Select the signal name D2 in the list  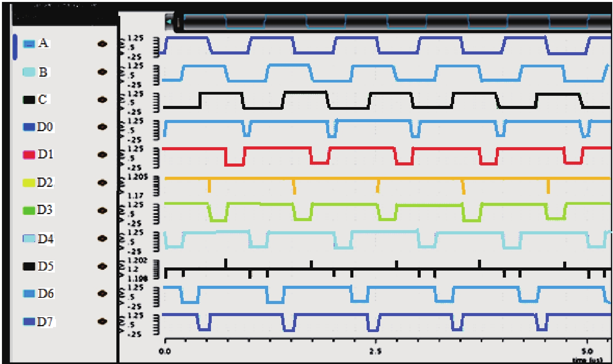click(x=45, y=183)
